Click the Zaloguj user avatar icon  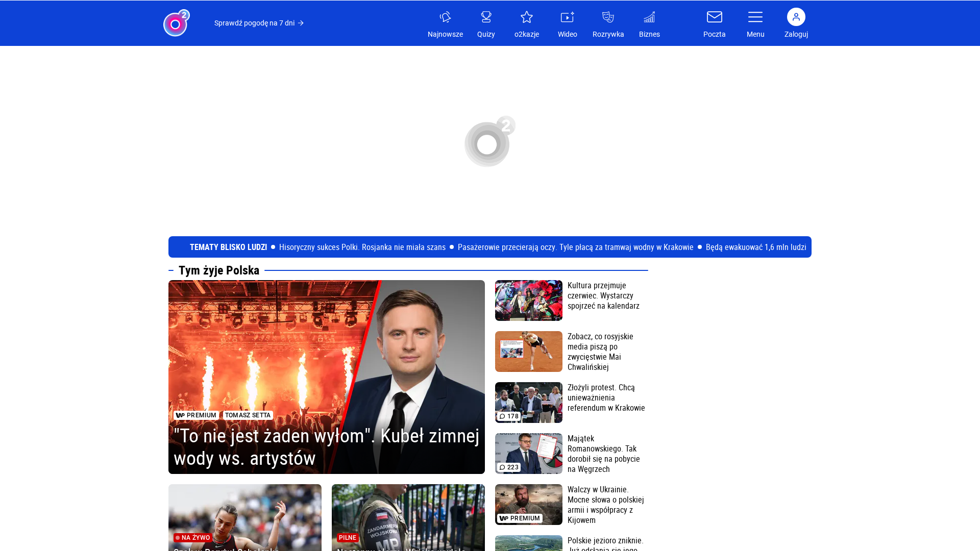coord(796,17)
